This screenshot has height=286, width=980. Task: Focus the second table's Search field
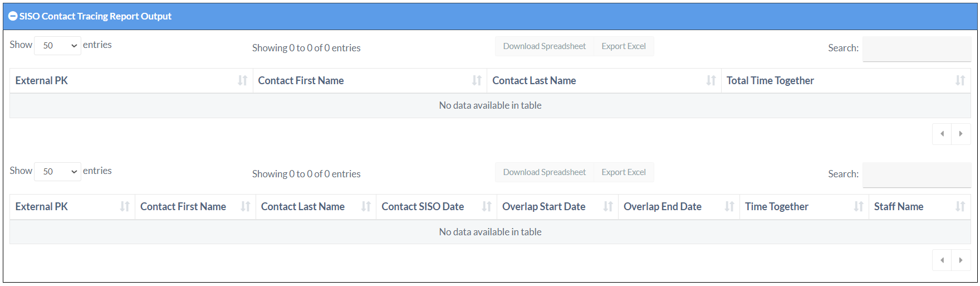pos(916,174)
